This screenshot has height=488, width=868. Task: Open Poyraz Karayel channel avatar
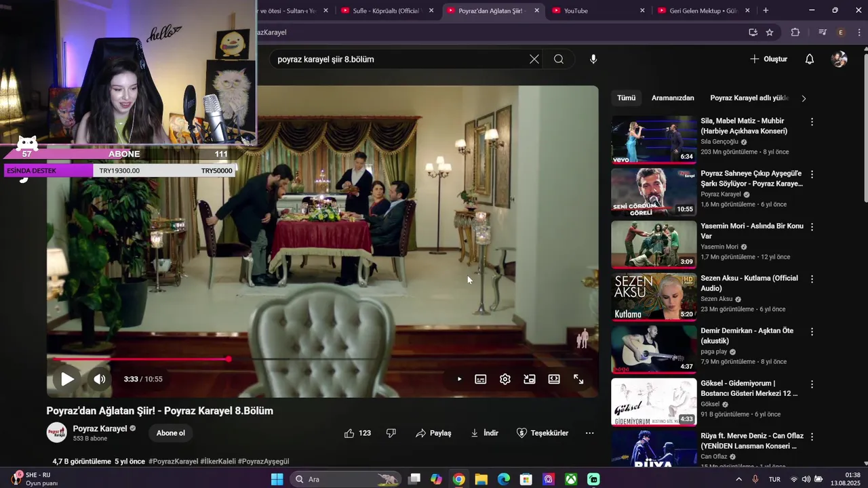pyautogui.click(x=56, y=432)
